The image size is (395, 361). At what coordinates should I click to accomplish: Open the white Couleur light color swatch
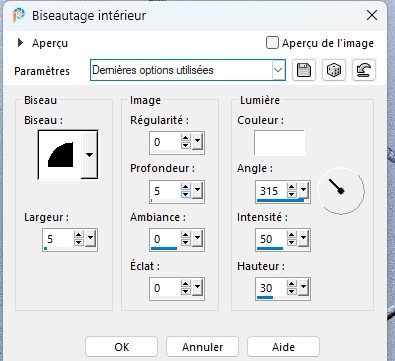[x=279, y=143]
